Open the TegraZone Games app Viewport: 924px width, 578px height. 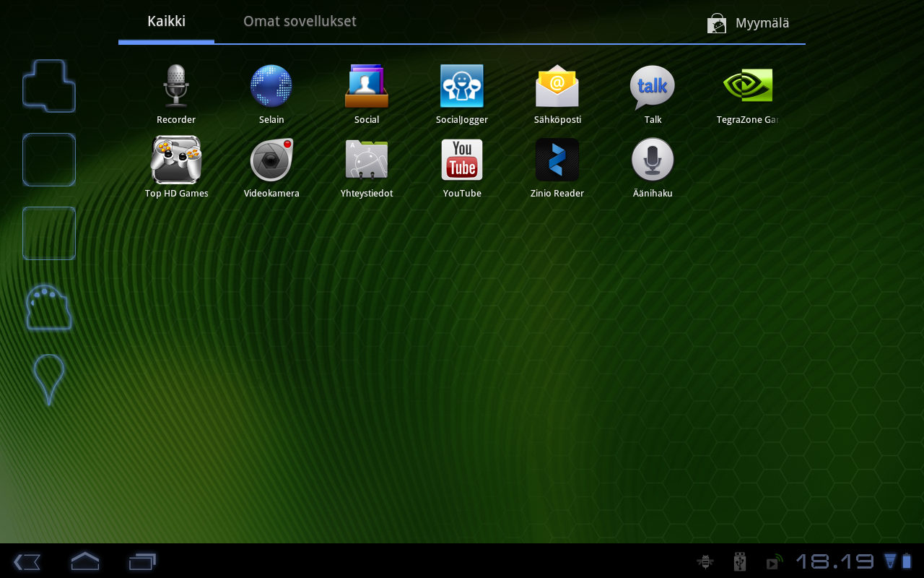(x=748, y=94)
